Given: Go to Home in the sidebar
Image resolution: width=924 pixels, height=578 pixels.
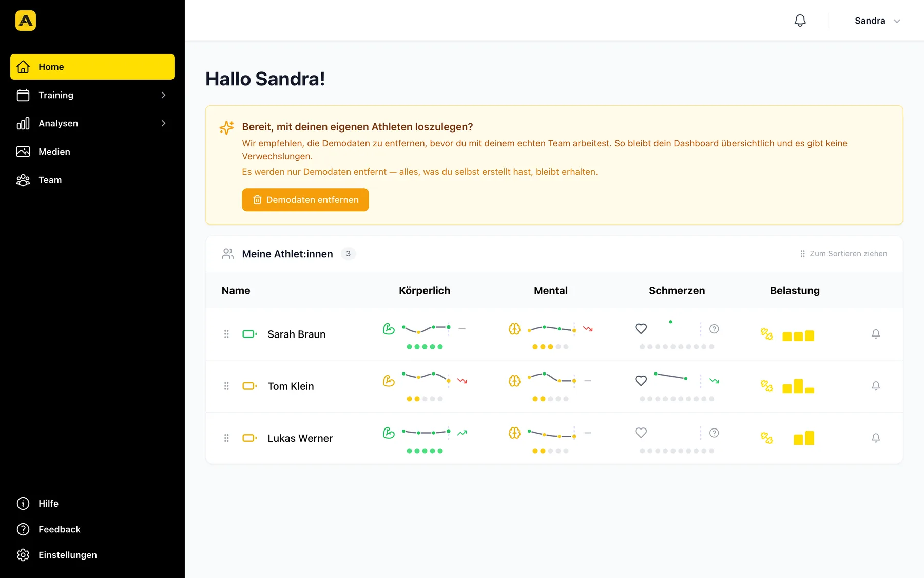Looking at the screenshot, I should coord(92,67).
